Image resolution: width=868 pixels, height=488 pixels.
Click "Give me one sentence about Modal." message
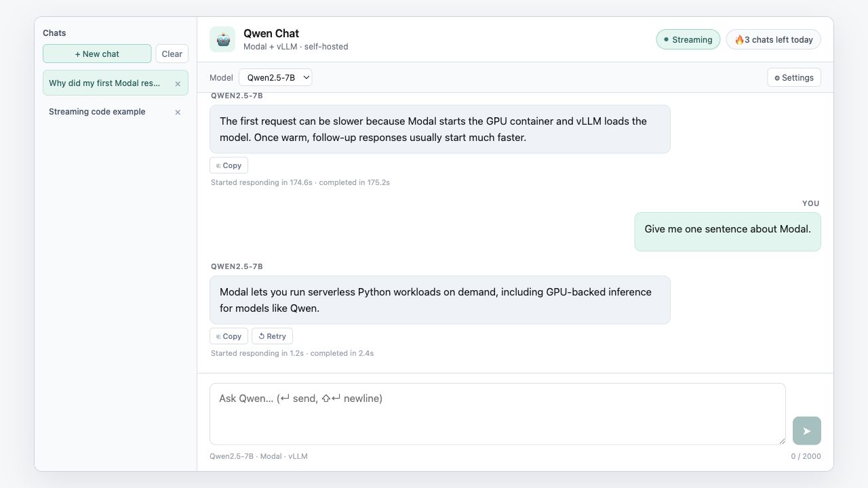pyautogui.click(x=728, y=232)
